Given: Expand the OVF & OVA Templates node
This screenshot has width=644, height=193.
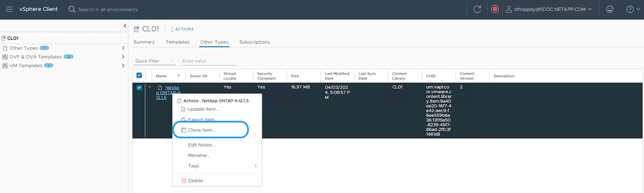Looking at the screenshot, I should point(123,57).
